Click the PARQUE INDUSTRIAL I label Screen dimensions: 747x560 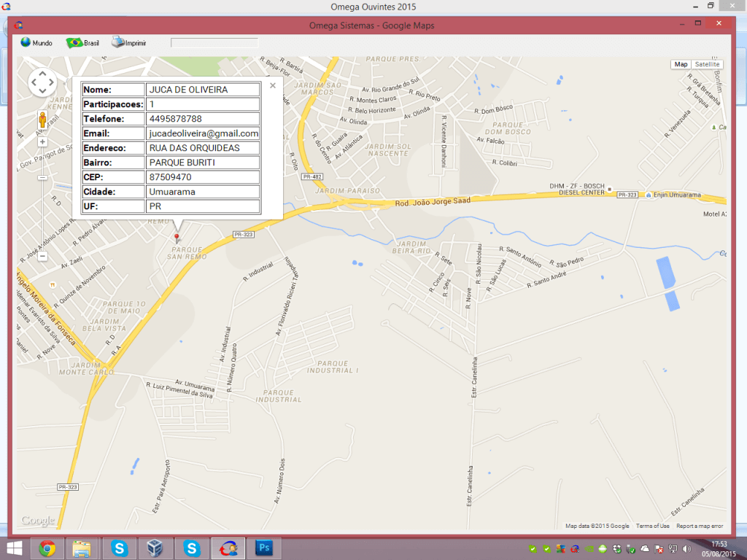[333, 367]
